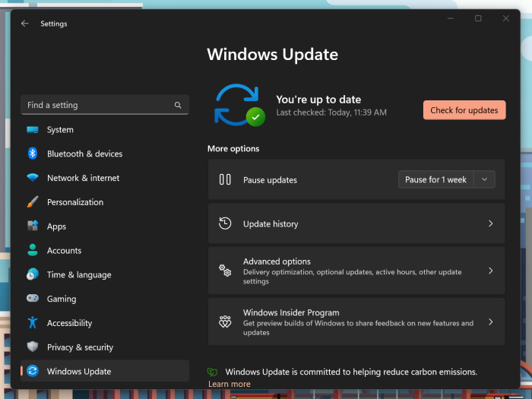Viewport: 532px width, 399px height.
Task: Click the System monitor icon
Action: 33,130
